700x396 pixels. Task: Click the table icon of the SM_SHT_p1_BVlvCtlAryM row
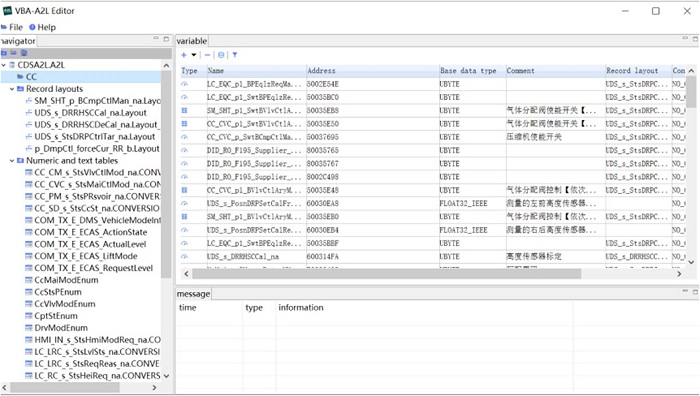[184, 217]
